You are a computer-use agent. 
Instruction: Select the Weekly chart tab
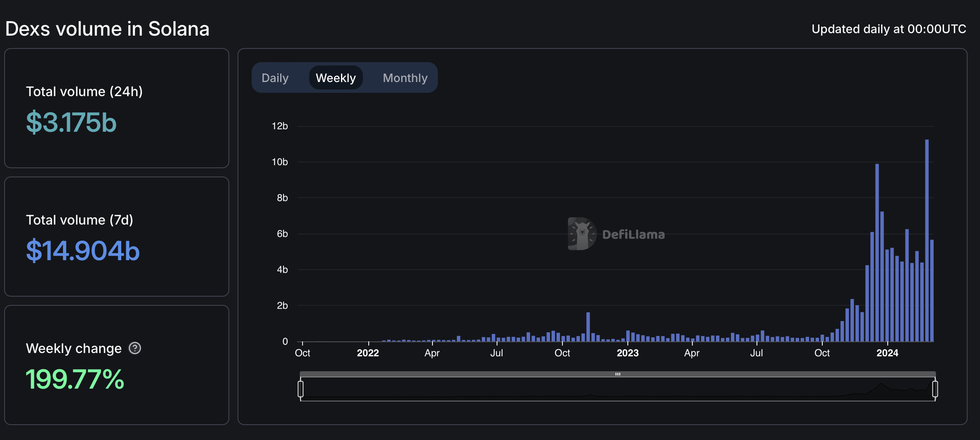pos(336,78)
